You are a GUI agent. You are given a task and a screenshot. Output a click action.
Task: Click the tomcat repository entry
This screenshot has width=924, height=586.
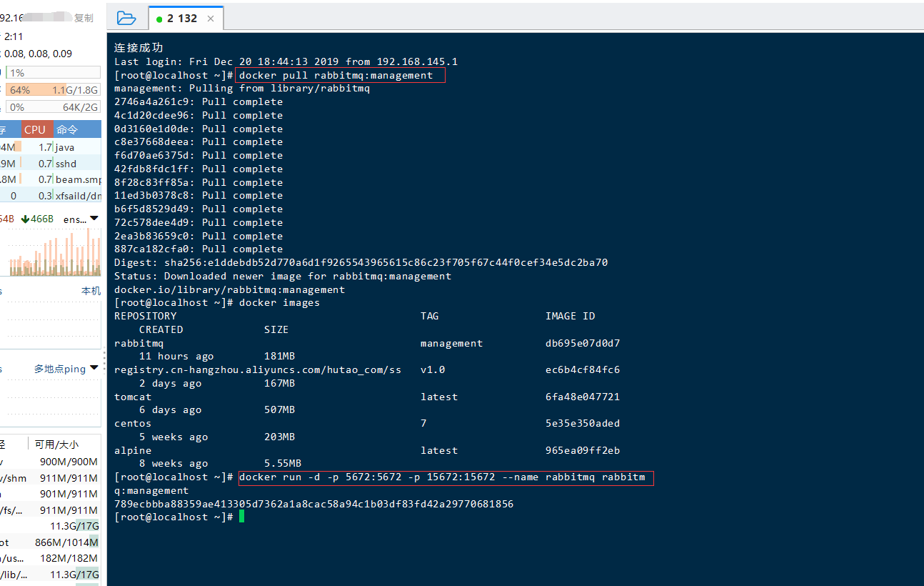(133, 397)
